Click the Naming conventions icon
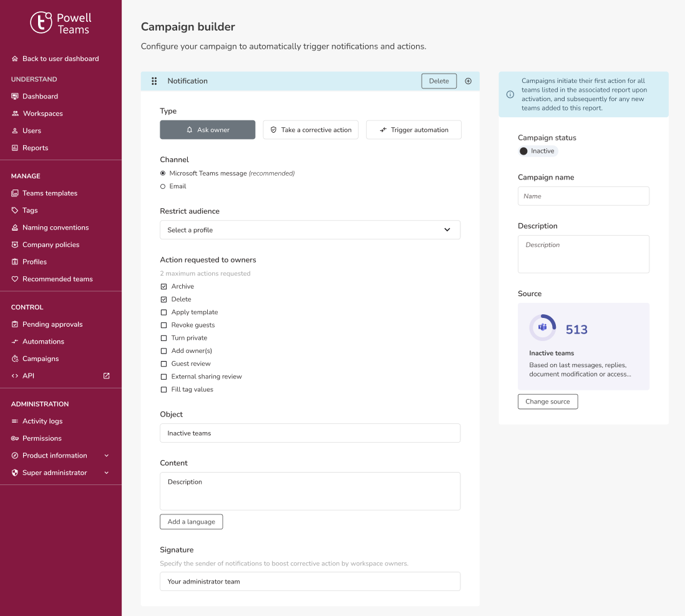This screenshot has width=685, height=616. tap(15, 228)
